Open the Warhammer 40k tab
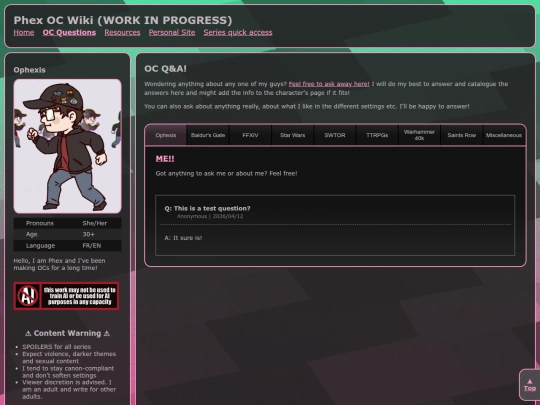This screenshot has height=405, width=540. [419, 135]
